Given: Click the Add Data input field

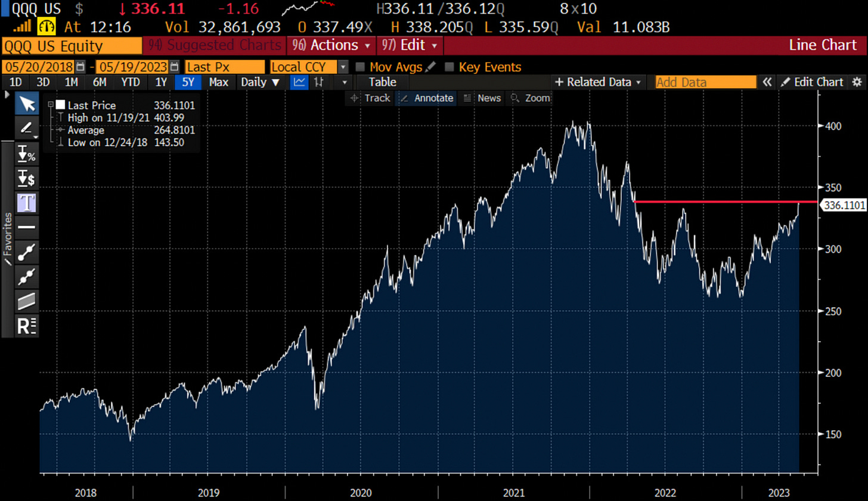Looking at the screenshot, I should coord(705,82).
